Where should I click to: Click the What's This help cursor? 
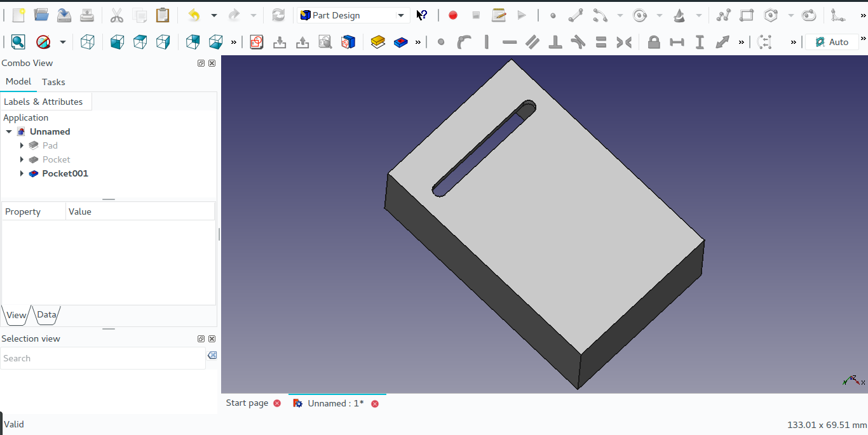click(x=422, y=15)
